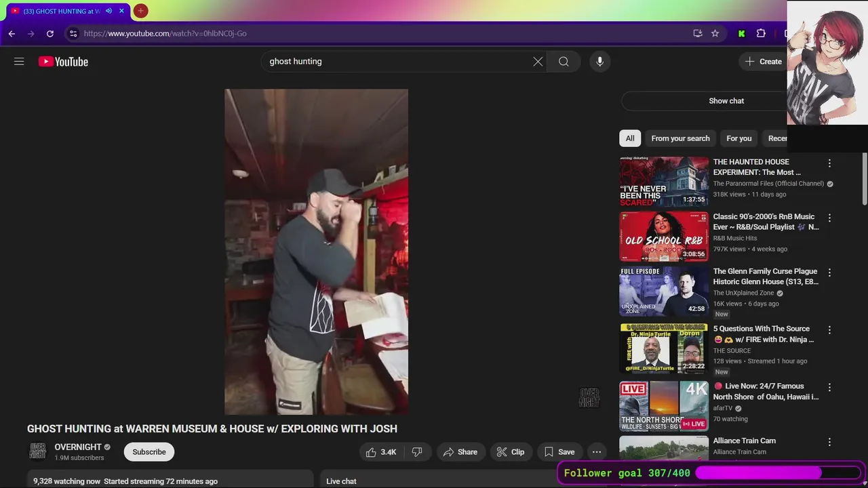
Task: Open a new tab with plus button
Action: (x=140, y=11)
